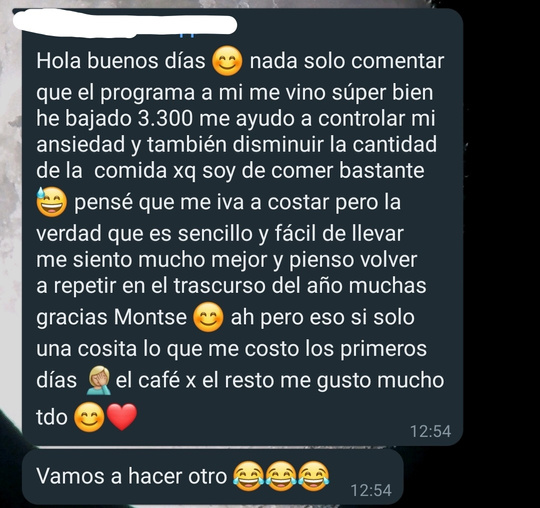Click the redacted sender name bar
The height and width of the screenshot is (508, 540).
pyautogui.click(x=125, y=24)
